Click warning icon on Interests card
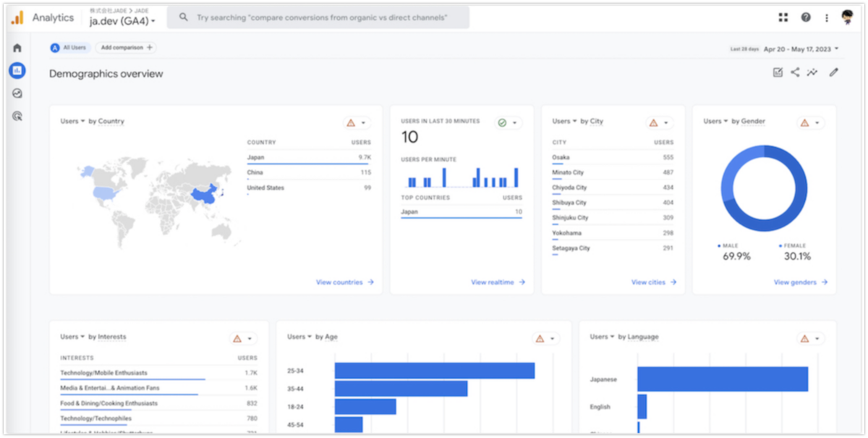 237,339
